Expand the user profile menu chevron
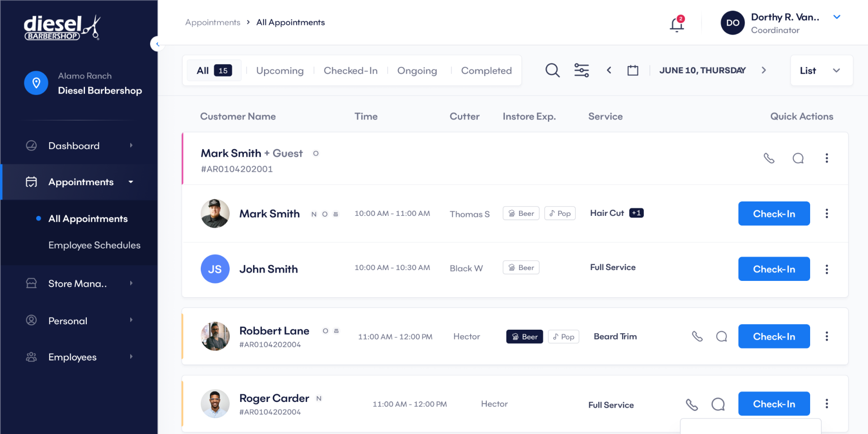The height and width of the screenshot is (434, 868). click(x=837, y=17)
